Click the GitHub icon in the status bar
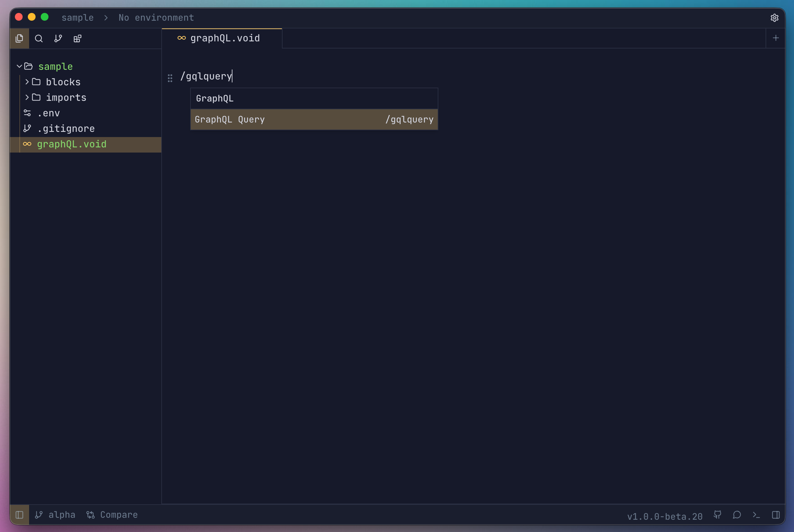Viewport: 794px width, 532px height. pos(718,515)
